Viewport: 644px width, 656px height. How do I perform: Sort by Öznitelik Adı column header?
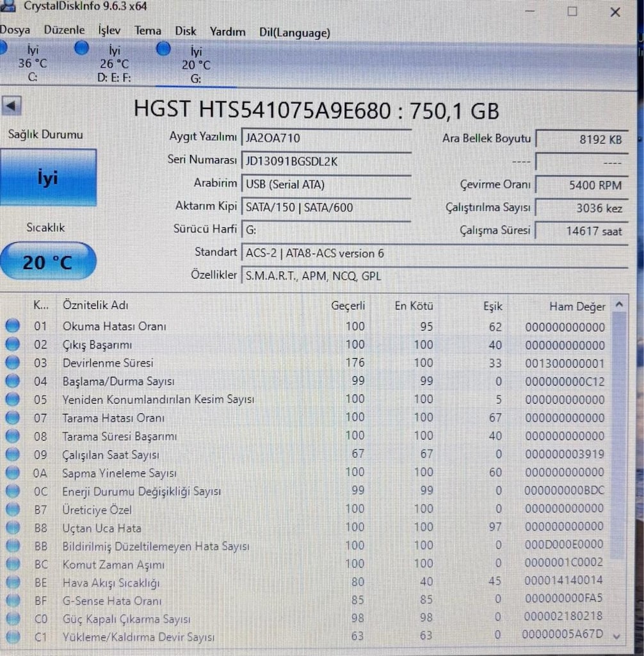pyautogui.click(x=95, y=305)
